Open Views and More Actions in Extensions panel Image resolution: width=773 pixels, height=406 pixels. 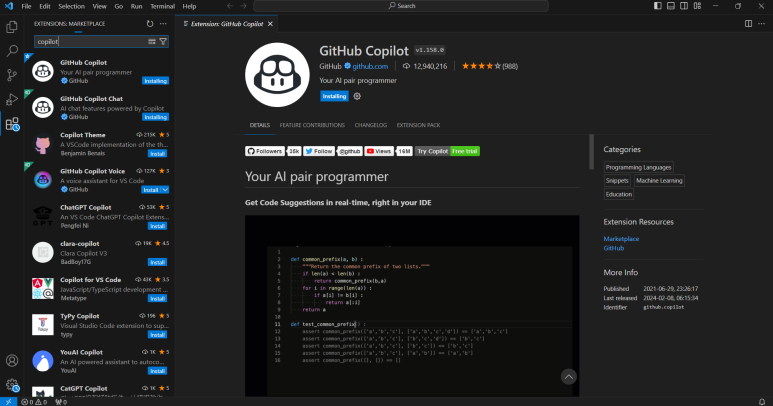click(163, 24)
